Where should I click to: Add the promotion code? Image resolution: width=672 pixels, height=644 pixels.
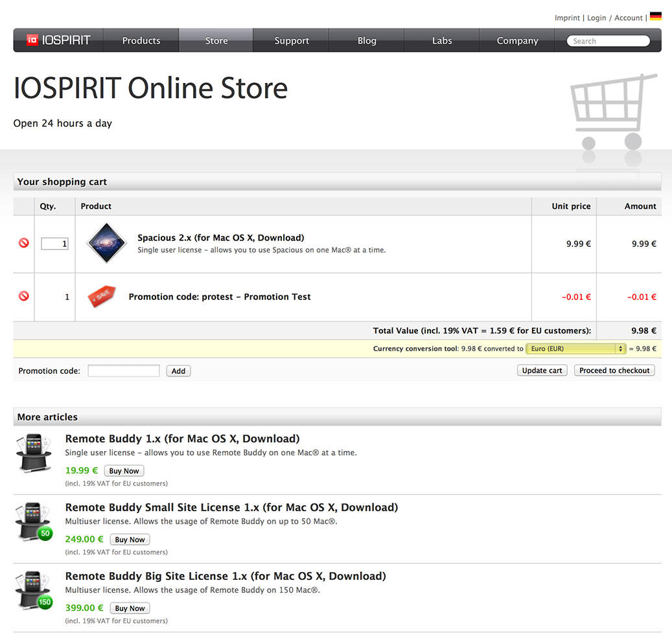pyautogui.click(x=178, y=371)
